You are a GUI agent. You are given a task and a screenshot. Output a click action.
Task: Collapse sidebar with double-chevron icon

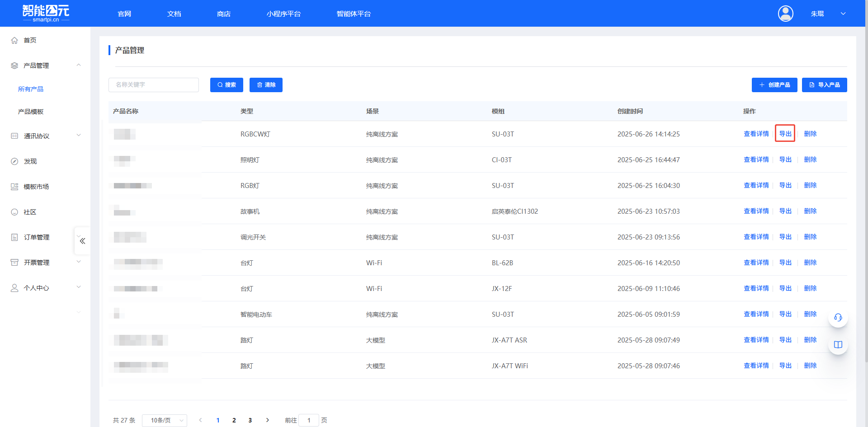pos(82,241)
